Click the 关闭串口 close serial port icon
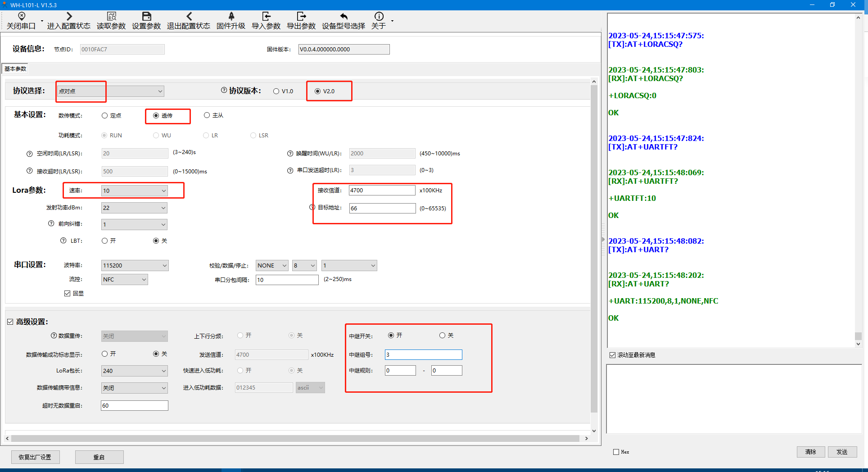Screen dimensions: 868x472 [21, 17]
